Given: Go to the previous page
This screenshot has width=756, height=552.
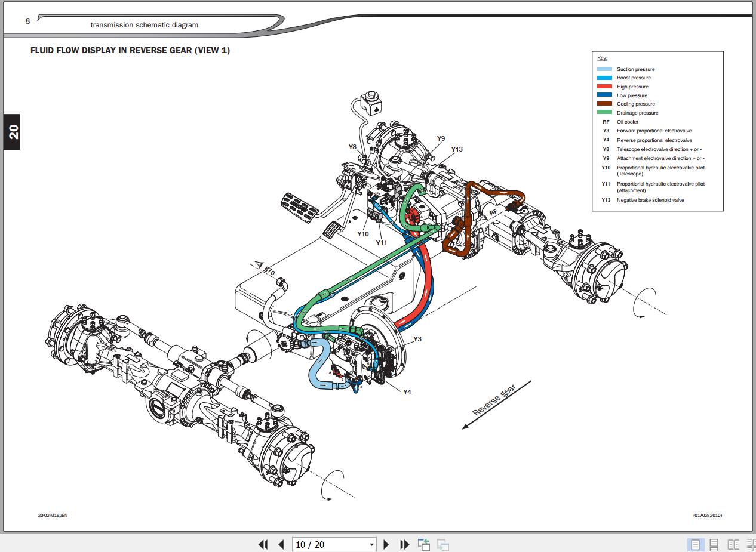Looking at the screenshot, I should pyautogui.click(x=281, y=544).
